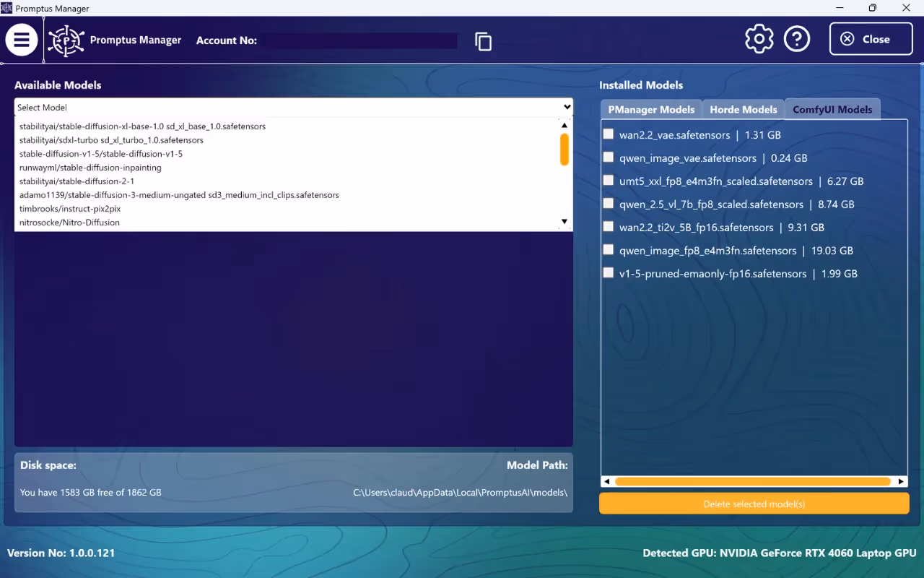Switch to PManager Models tab
This screenshot has width=924, height=578.
tap(651, 109)
